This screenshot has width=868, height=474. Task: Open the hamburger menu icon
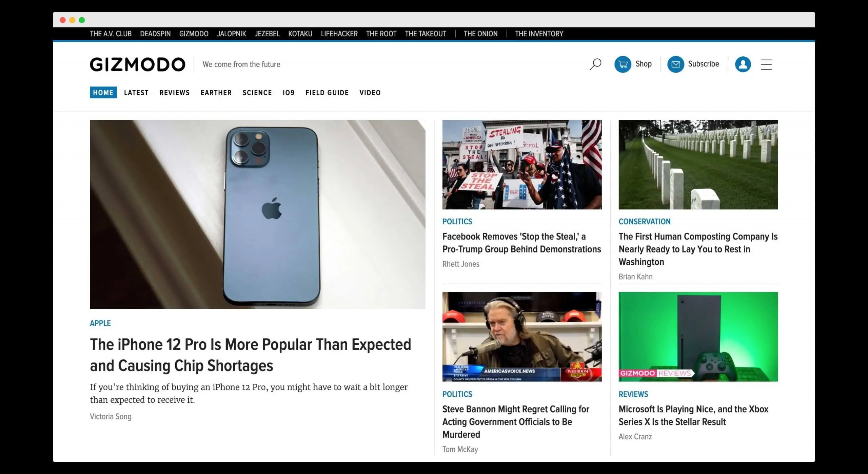tap(767, 64)
